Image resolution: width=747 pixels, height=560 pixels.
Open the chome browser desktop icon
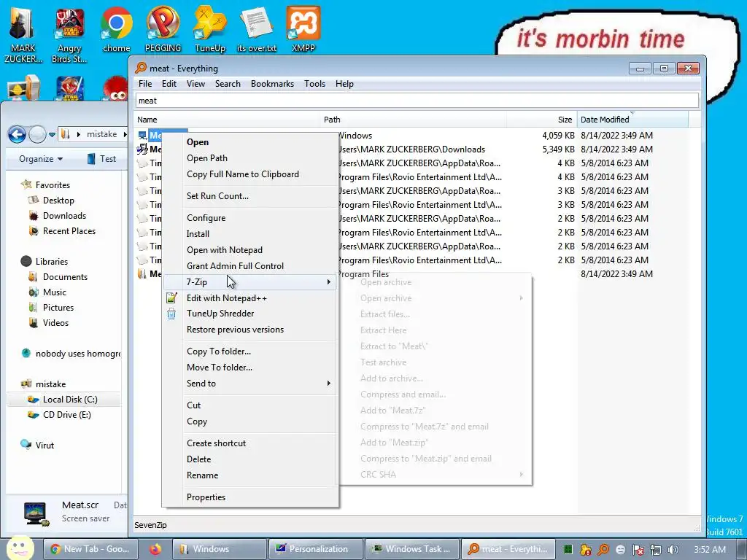pyautogui.click(x=116, y=29)
